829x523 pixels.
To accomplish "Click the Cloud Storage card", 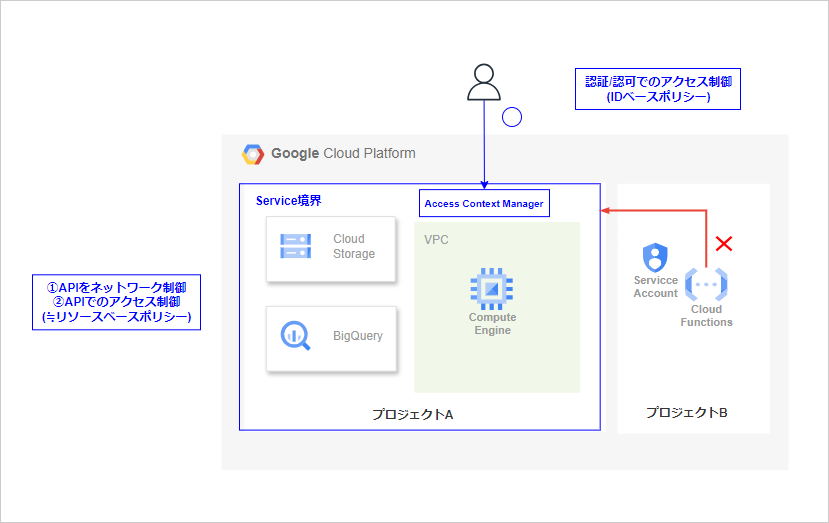I will coord(331,249).
